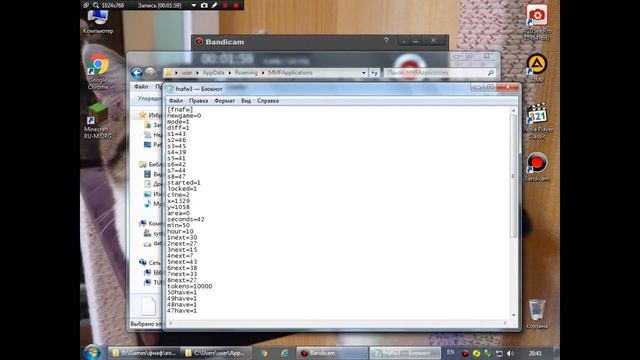Click the Bandicam help question mark
Screen dimensions: 640x360
click(386, 40)
